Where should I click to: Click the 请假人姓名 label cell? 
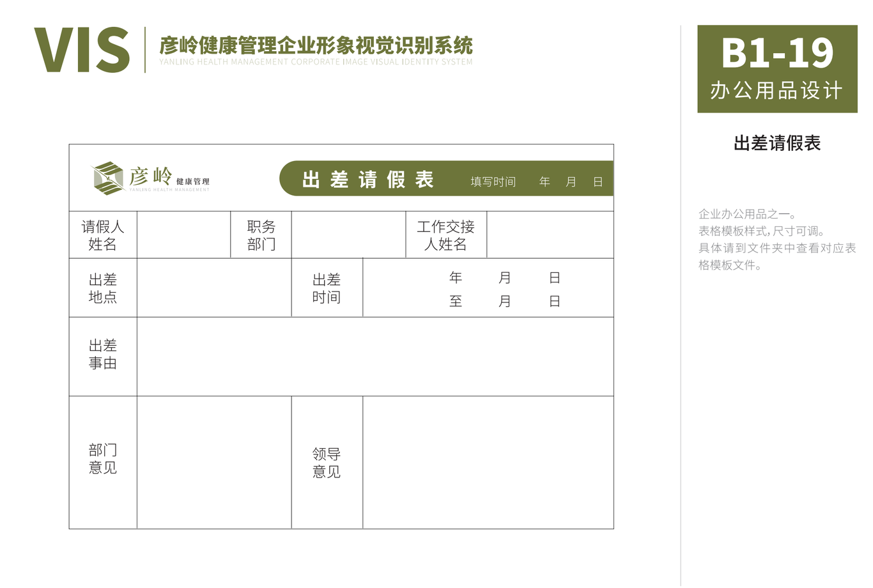[x=103, y=235]
